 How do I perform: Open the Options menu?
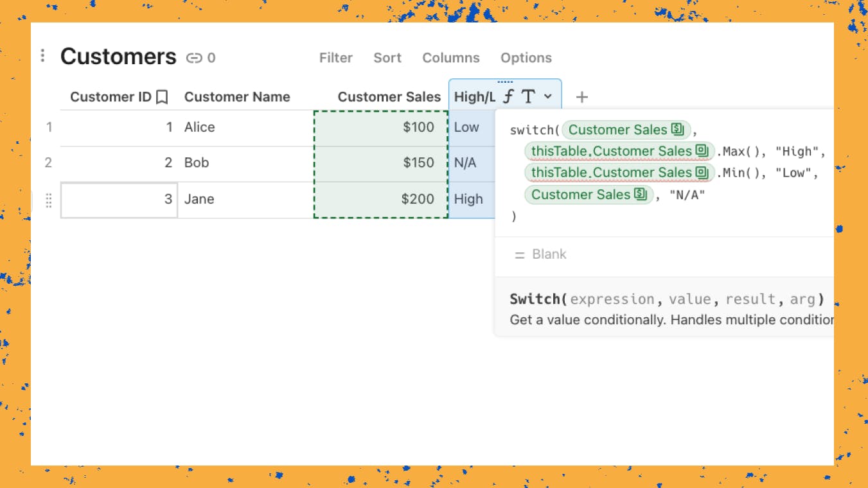coord(526,58)
